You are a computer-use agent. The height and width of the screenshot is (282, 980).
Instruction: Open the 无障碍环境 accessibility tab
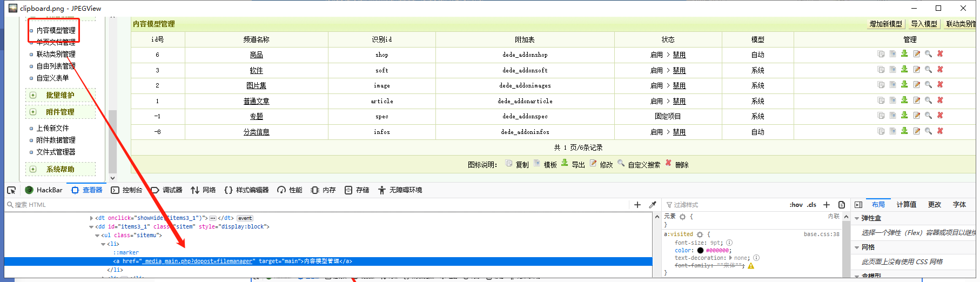[400, 190]
